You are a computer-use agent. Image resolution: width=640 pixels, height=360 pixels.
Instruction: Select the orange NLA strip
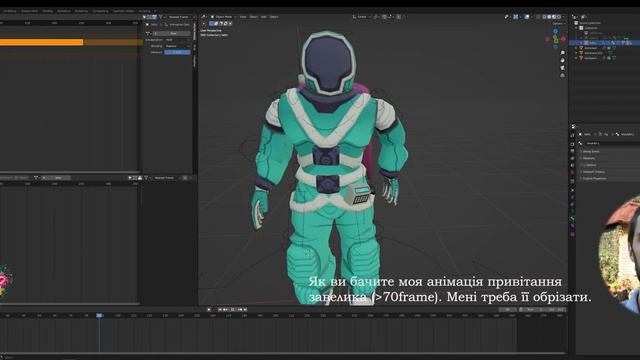click(41, 42)
